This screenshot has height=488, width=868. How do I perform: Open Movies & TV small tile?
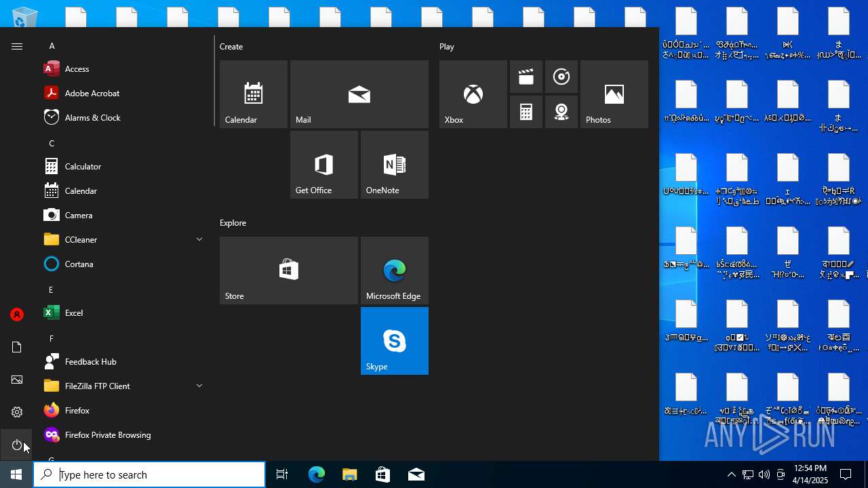[x=526, y=77]
